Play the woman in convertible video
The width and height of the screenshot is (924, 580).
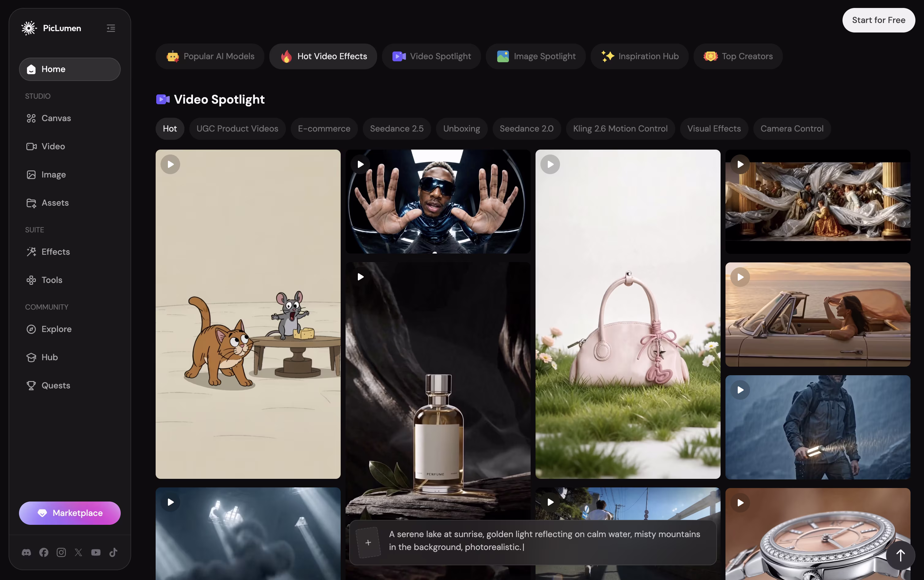coord(740,277)
